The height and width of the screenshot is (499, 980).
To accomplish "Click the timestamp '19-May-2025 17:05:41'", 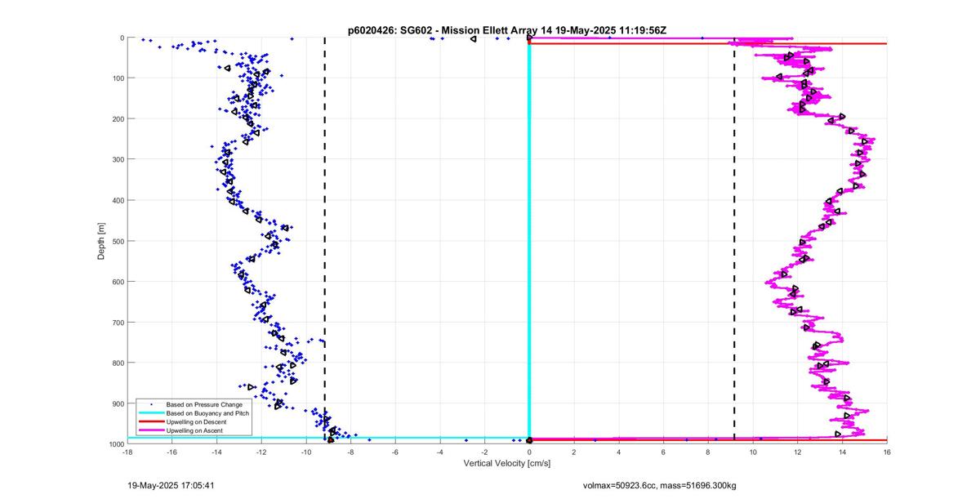I will pos(171,484).
